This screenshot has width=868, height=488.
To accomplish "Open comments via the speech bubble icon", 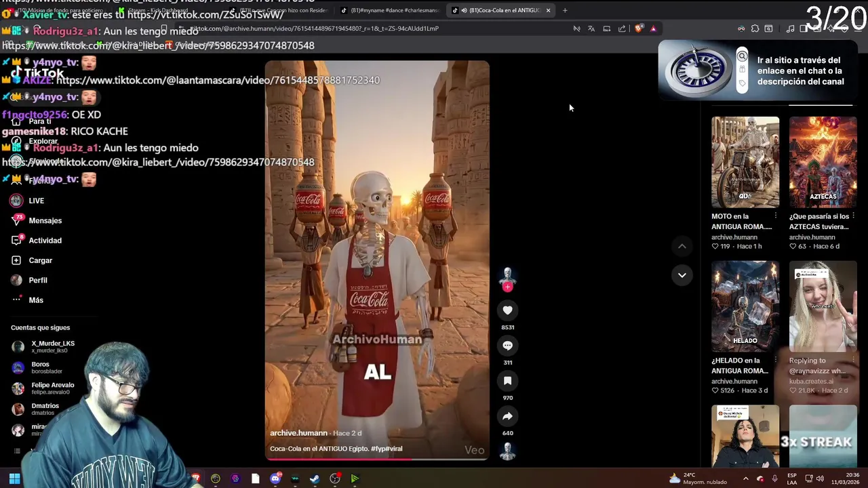I will [x=507, y=346].
